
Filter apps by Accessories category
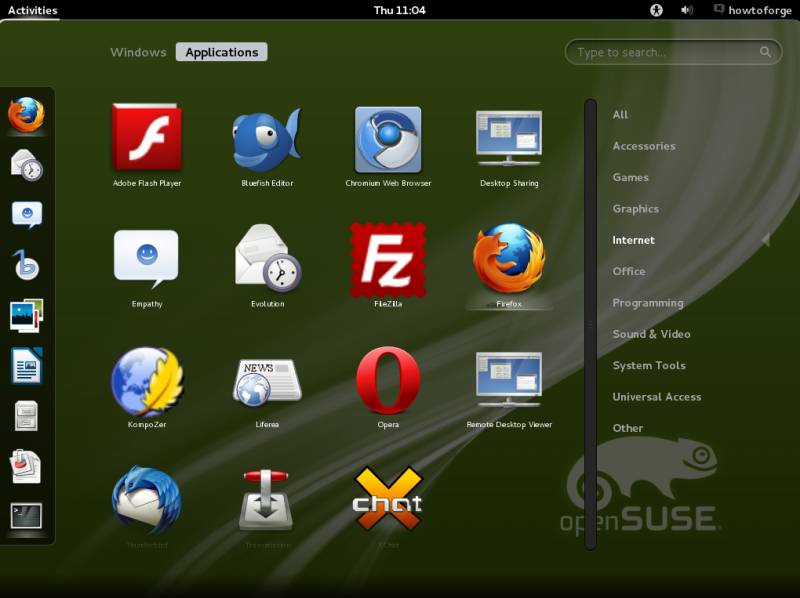tap(644, 146)
